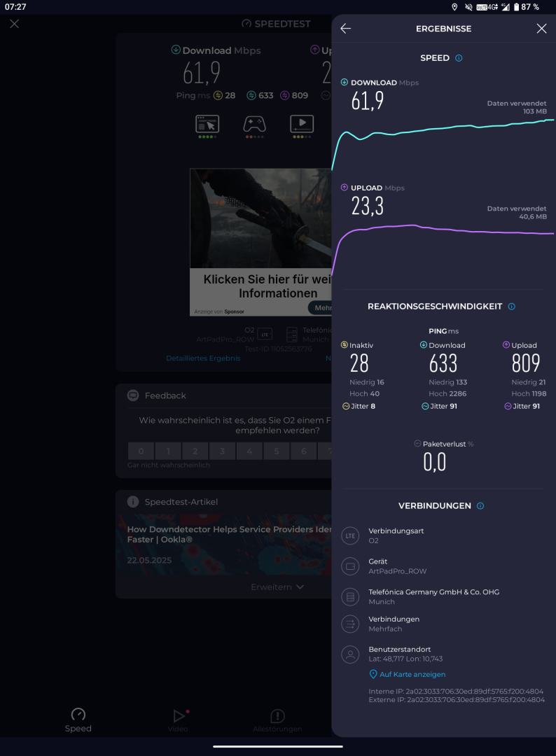
Task: Click Externe IP address text
Action: point(457,699)
